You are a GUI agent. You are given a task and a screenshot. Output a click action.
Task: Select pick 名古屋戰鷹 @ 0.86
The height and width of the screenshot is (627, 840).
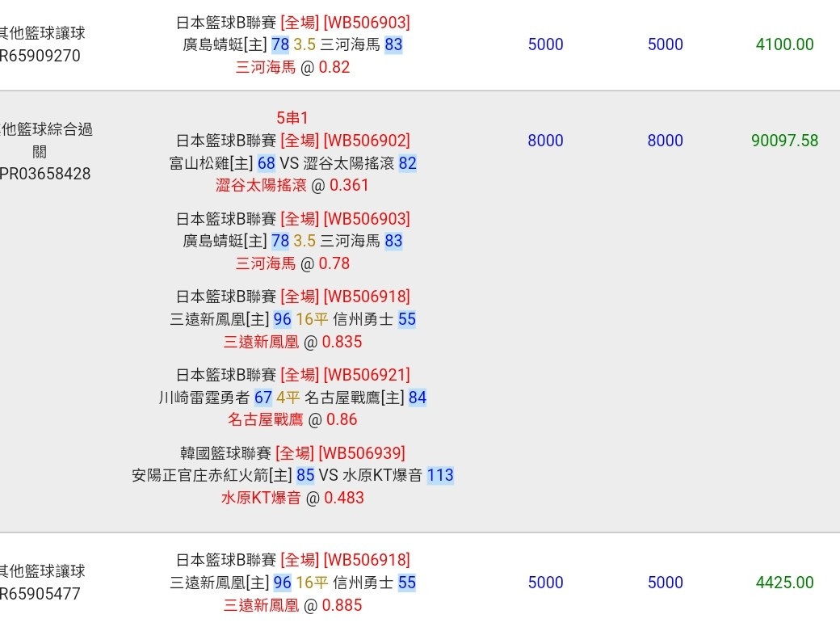point(292,419)
